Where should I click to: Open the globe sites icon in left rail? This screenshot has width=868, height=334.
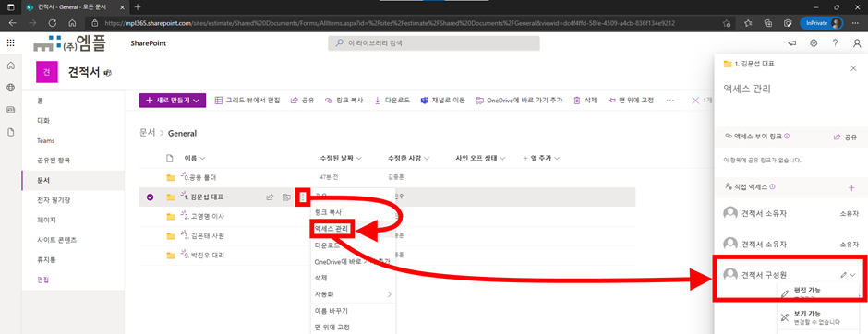(10, 88)
